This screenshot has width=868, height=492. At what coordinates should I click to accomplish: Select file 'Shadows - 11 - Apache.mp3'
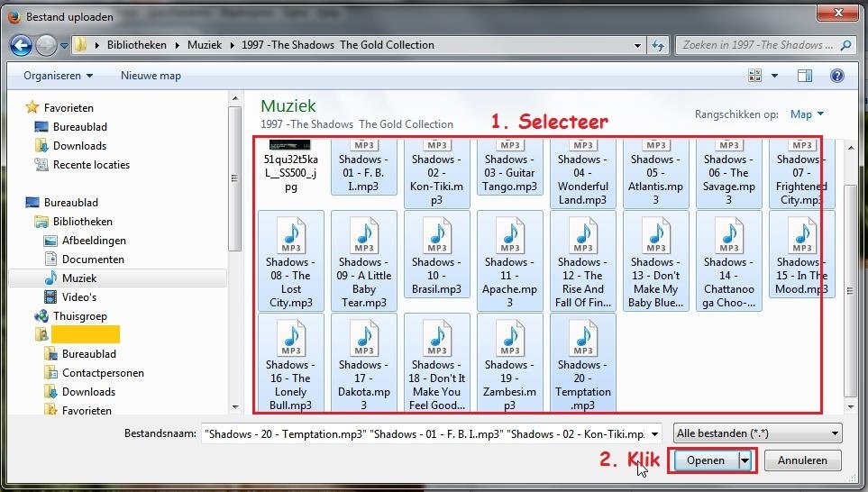[x=509, y=260]
